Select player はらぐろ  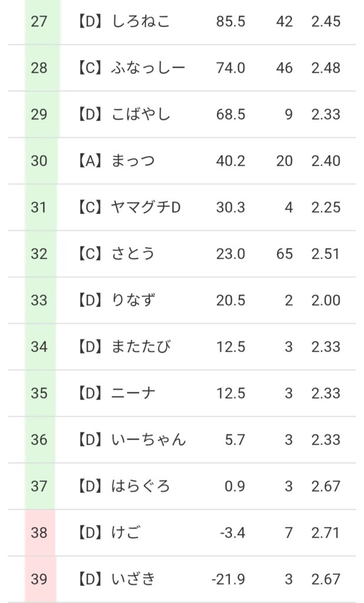140,486
